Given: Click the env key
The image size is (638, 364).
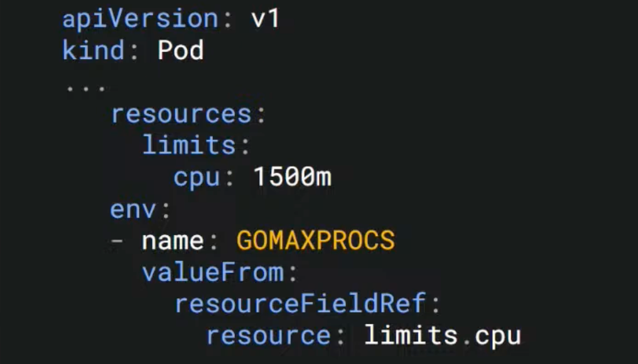Looking at the screenshot, I should click(x=133, y=210).
